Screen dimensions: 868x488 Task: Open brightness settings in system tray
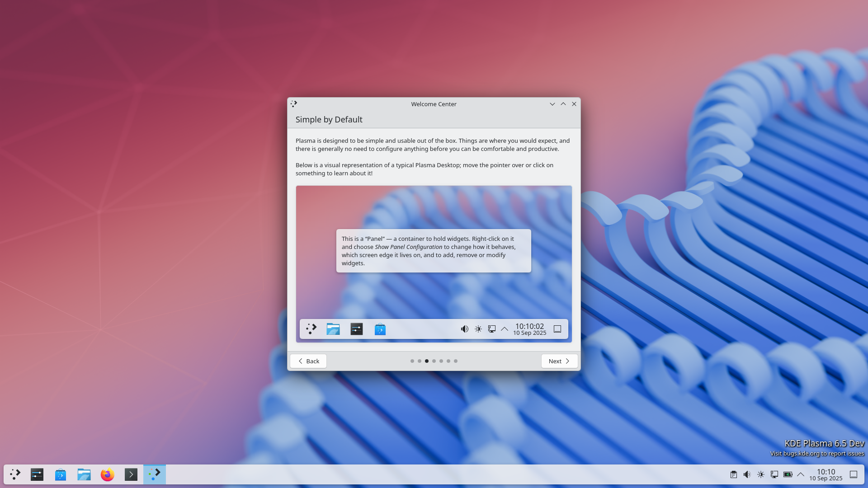761,474
